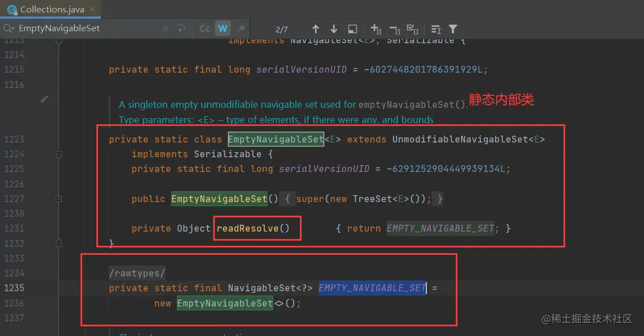The width and height of the screenshot is (644, 336).
Task: Open search history magnifier dropdown
Action: (x=9, y=28)
